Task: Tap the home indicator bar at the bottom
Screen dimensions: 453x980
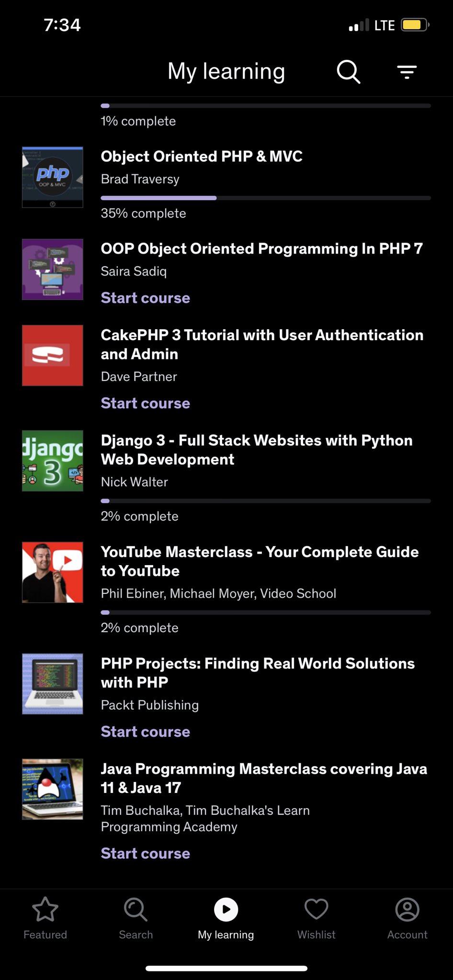Action: 226,969
